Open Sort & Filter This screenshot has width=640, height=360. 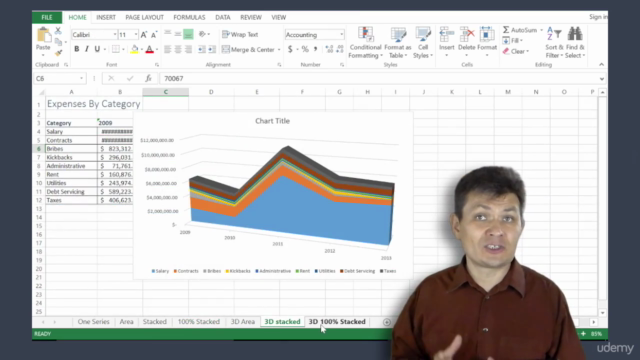(x=554, y=43)
